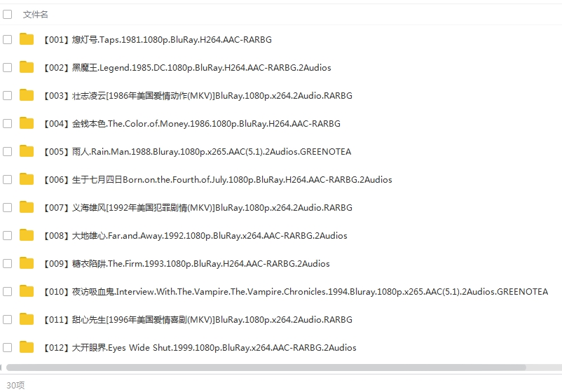
Task: Sort by the 文件名 column header
Action: (35, 14)
